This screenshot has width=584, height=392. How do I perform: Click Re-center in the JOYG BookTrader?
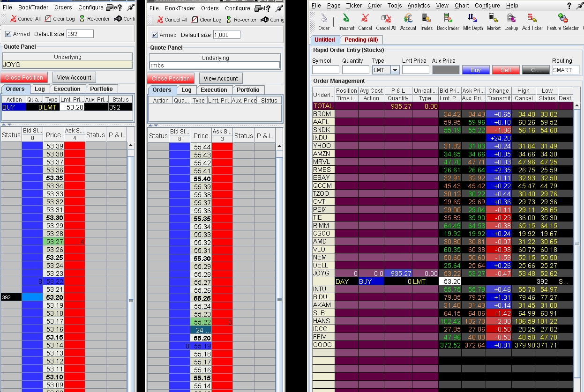point(95,19)
